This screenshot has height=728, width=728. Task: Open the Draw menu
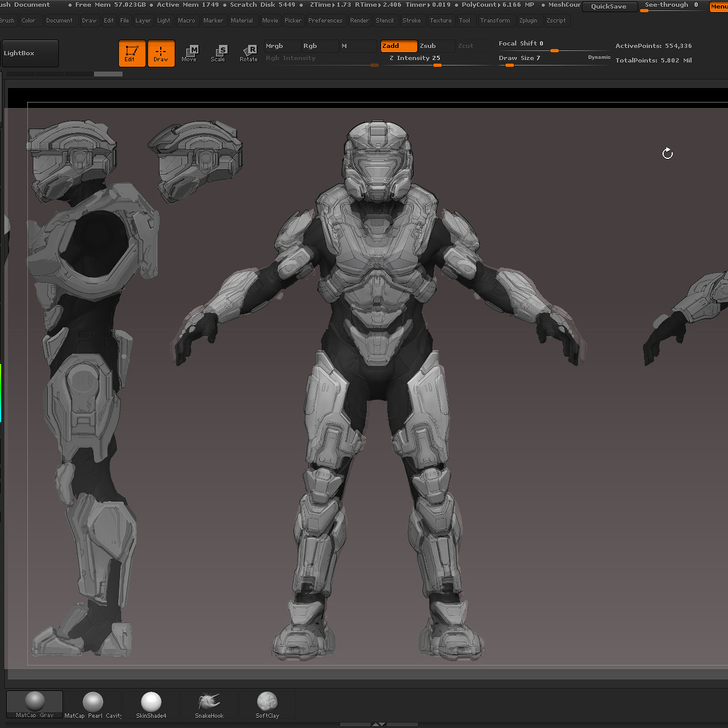[x=89, y=21]
